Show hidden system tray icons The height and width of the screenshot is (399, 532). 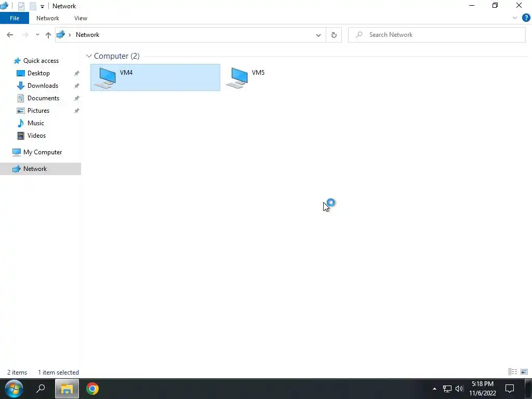tap(434, 389)
